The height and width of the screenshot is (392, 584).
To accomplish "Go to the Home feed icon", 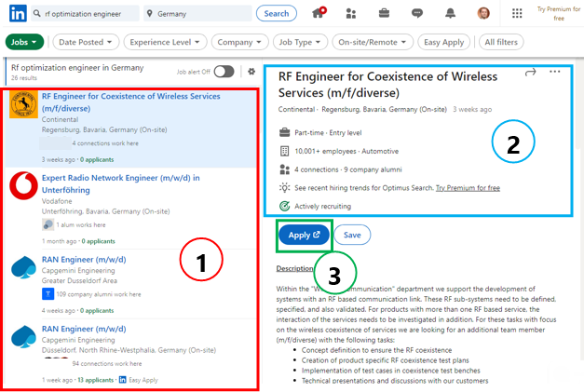I will [x=319, y=13].
